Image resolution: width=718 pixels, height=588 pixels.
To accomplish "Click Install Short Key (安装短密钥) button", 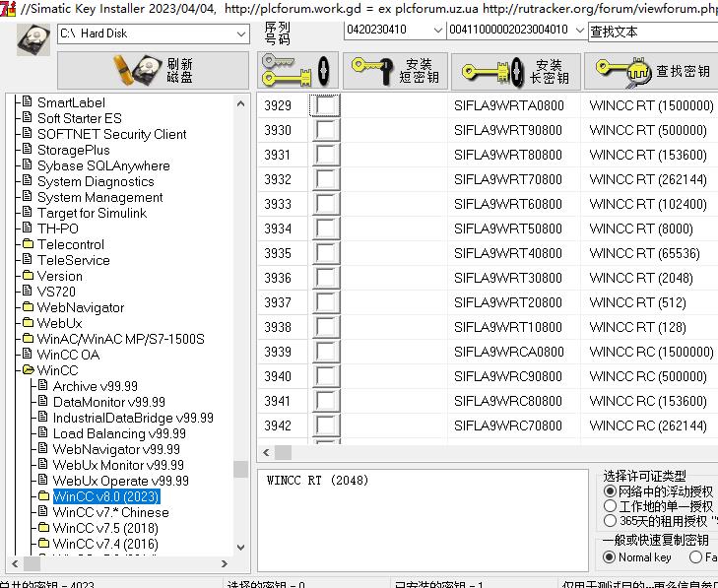I will click(x=396, y=71).
